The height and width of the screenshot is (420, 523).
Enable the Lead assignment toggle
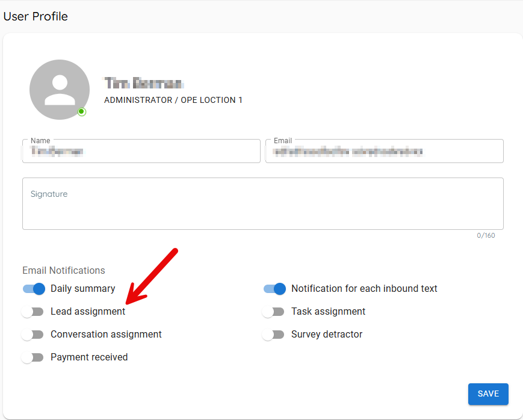(x=32, y=312)
